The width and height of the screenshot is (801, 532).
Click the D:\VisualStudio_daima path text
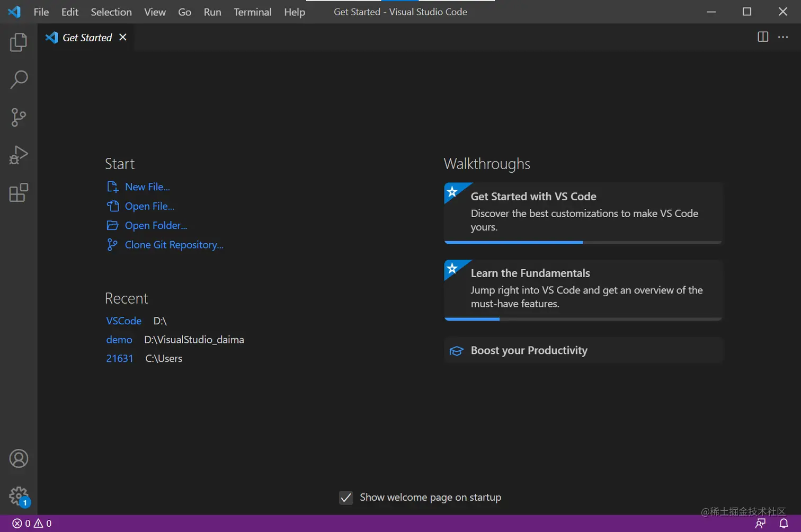(194, 340)
